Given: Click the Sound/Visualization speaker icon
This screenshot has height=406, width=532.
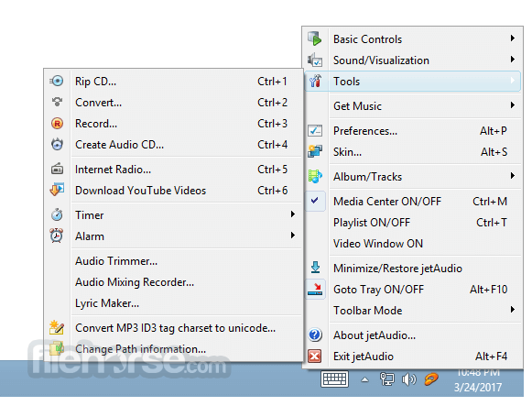Looking at the screenshot, I should tap(315, 60).
